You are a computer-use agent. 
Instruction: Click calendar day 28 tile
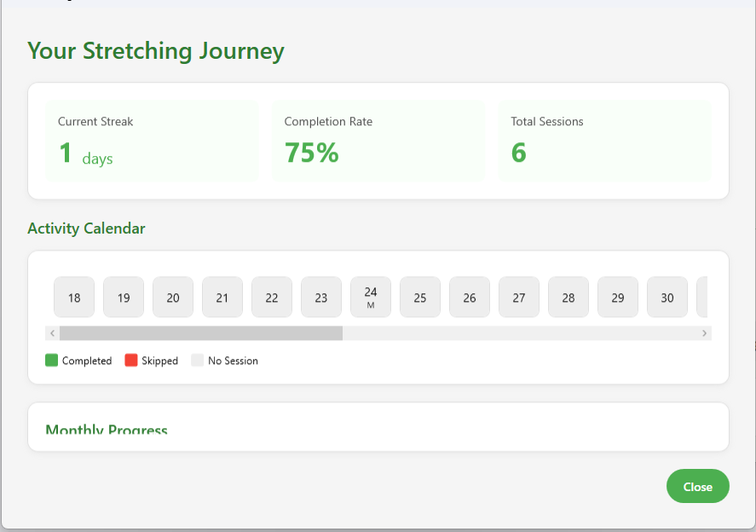(568, 298)
